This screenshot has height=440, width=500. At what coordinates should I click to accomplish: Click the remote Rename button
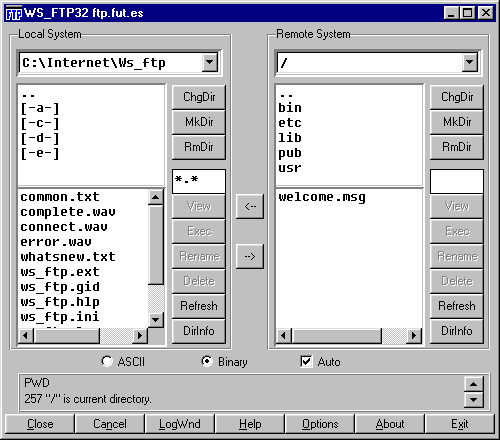457,256
